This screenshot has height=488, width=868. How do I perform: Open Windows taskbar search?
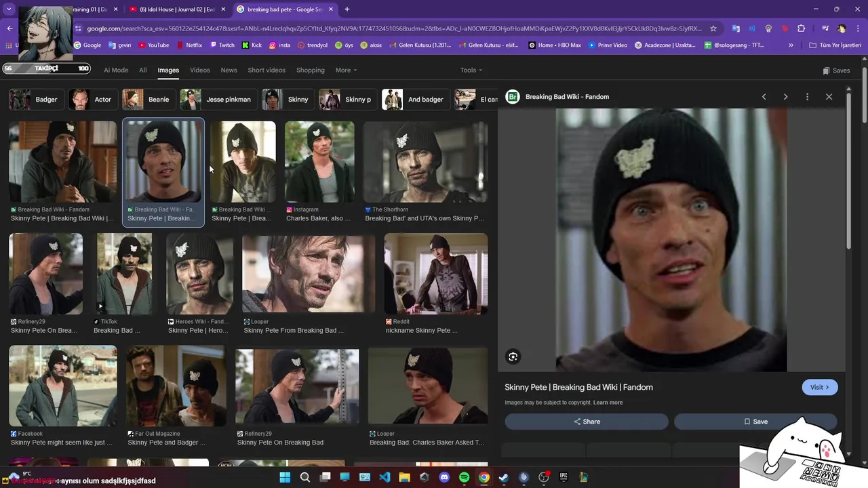305,477
